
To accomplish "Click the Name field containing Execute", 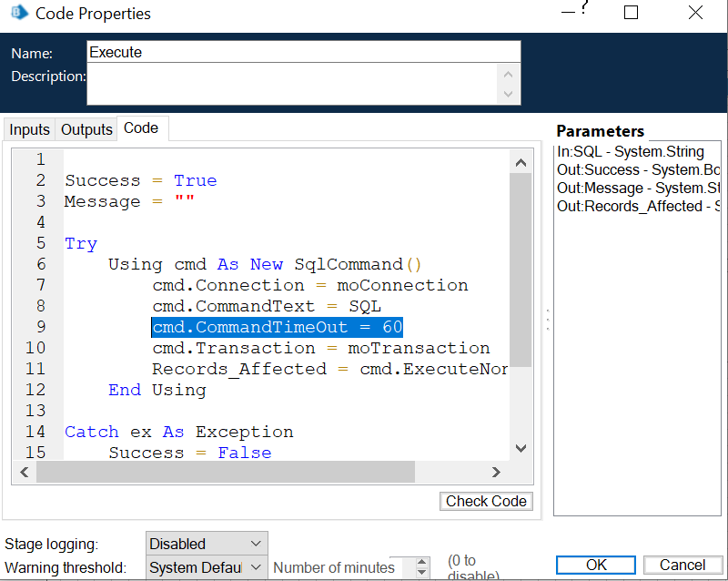I will click(x=304, y=52).
